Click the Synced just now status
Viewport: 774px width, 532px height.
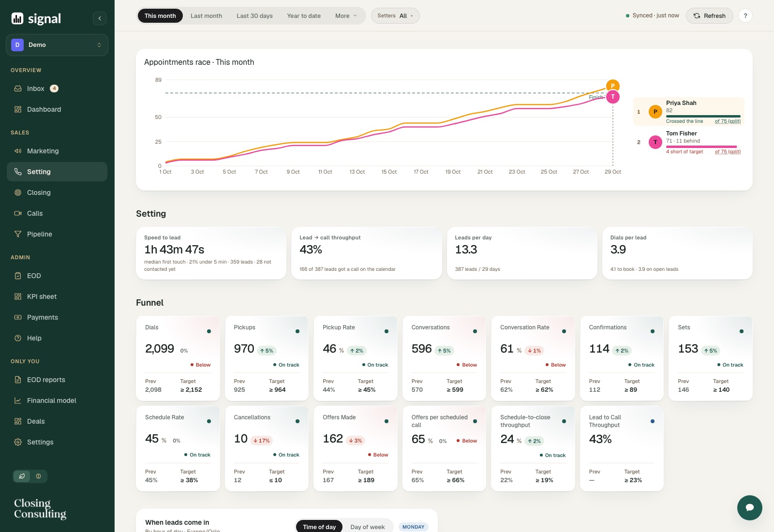[x=653, y=16]
